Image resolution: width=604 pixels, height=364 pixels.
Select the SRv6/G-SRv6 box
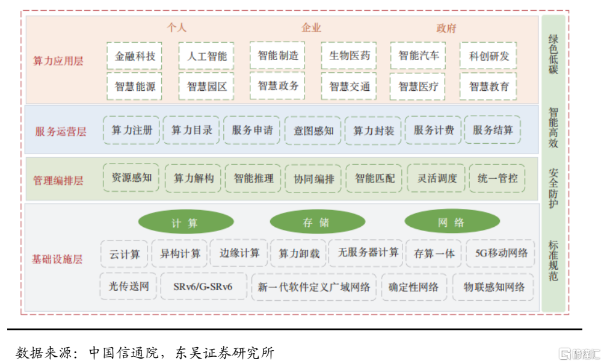point(204,286)
